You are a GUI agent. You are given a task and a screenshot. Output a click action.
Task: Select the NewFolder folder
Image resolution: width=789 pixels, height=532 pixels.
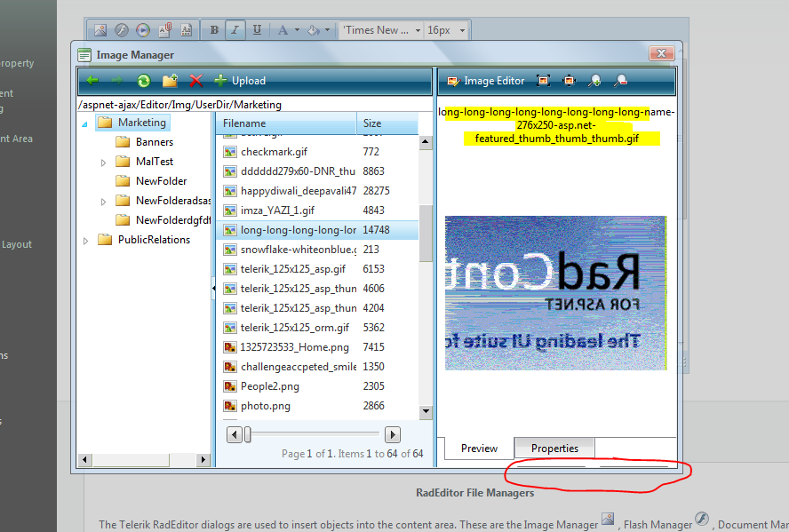[x=151, y=181]
